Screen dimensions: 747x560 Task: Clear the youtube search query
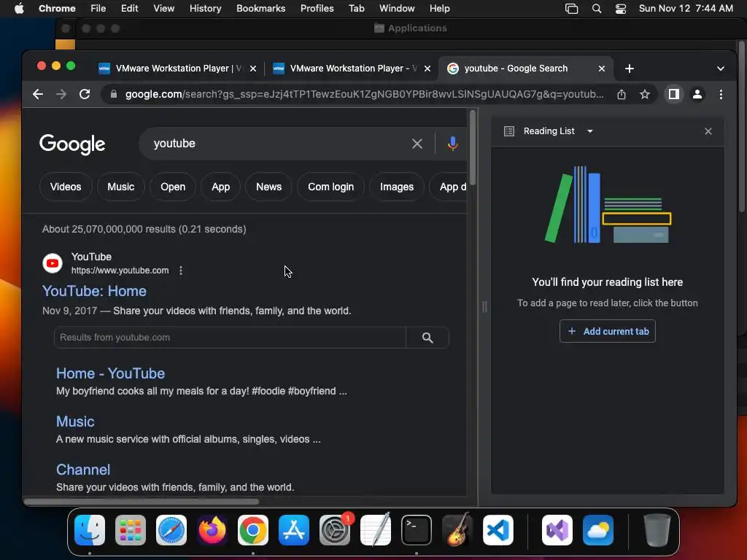pos(417,144)
